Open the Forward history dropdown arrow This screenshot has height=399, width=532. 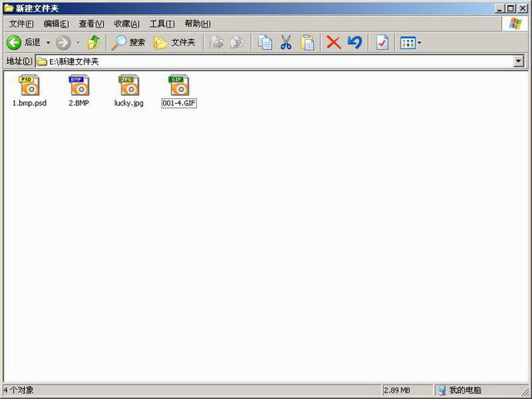coord(78,42)
